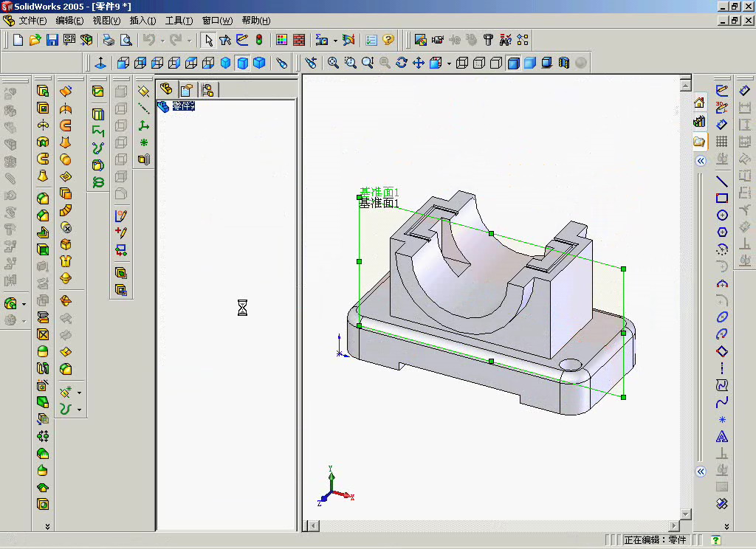Click the 3D Sketch icon

tap(722, 108)
